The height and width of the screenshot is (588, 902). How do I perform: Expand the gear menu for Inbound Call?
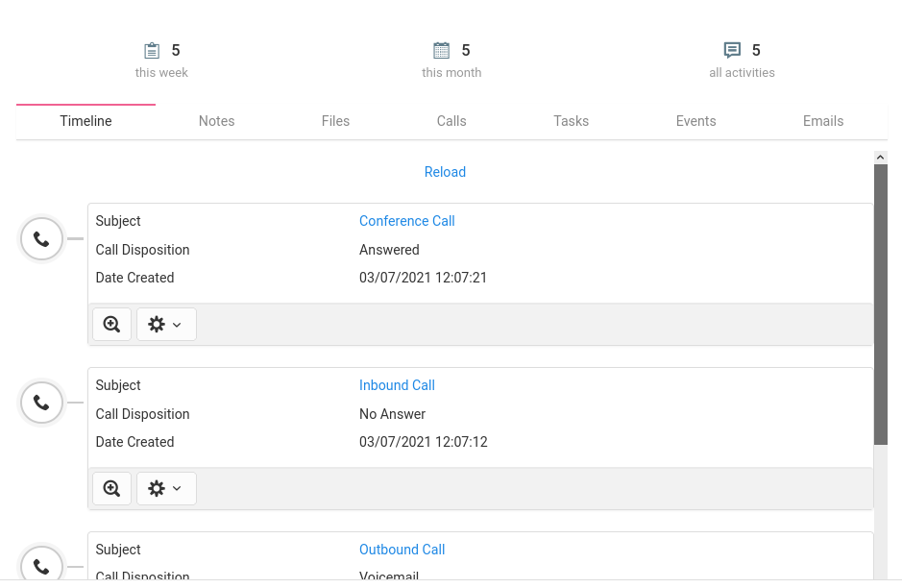point(166,488)
